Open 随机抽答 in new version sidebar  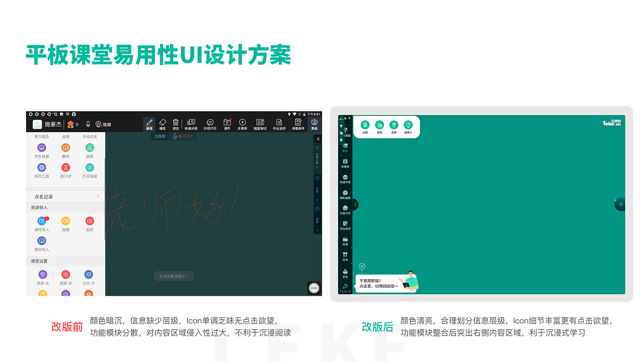coord(345,195)
